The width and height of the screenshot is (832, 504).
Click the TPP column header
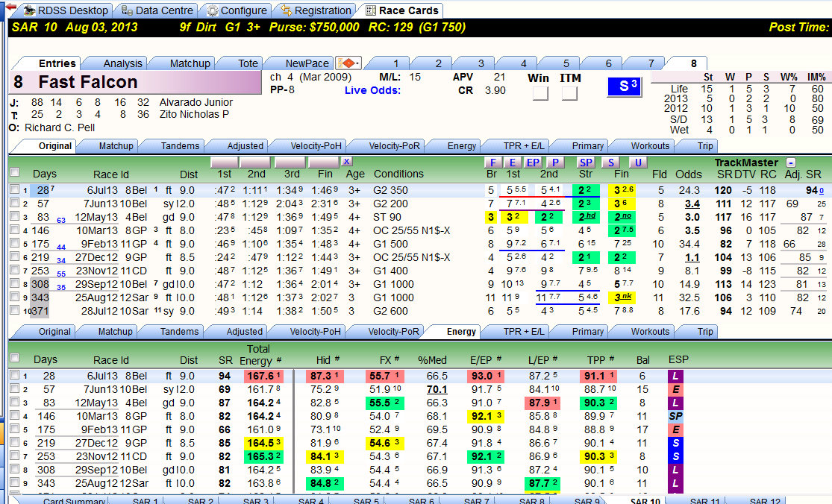tap(596, 360)
